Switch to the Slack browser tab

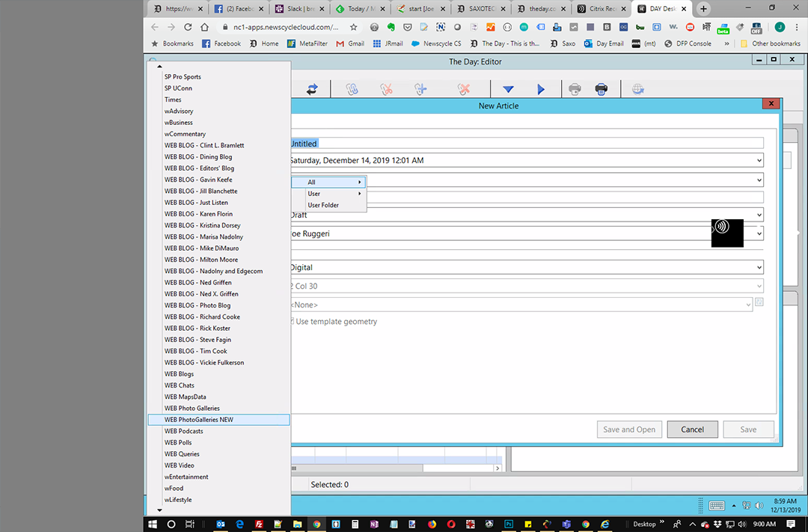[x=300, y=9]
